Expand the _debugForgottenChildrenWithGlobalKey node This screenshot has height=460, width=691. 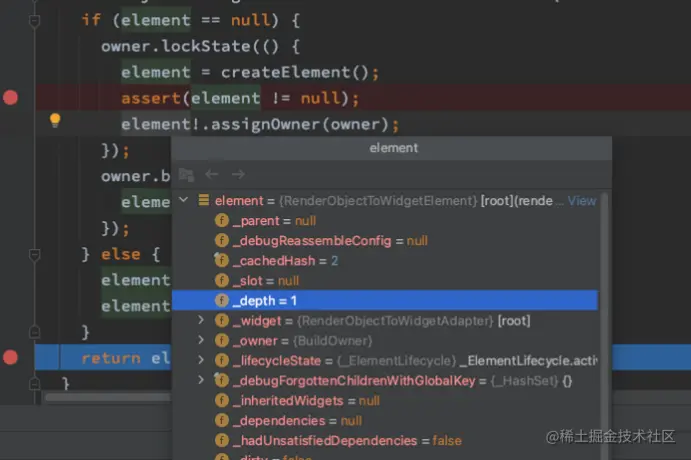(x=201, y=380)
